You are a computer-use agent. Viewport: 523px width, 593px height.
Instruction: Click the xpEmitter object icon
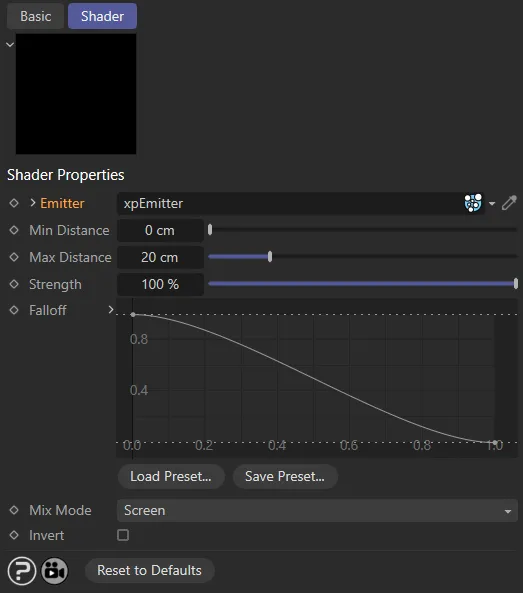pos(473,203)
